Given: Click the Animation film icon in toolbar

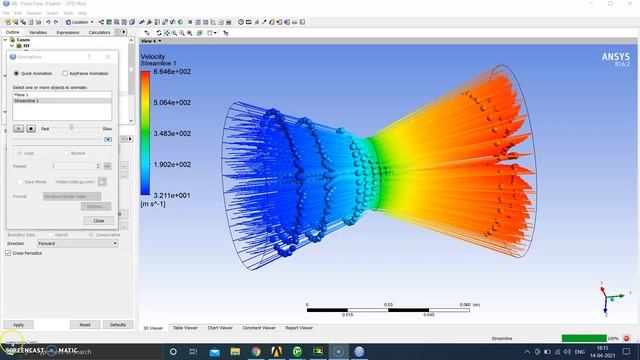Looking at the screenshot, I should tap(249, 22).
